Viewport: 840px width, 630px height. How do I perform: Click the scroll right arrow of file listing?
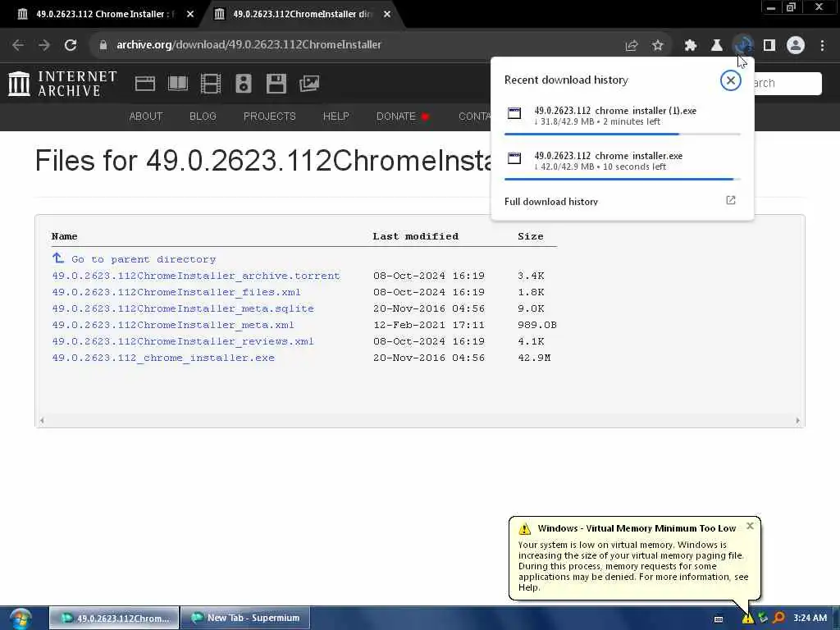797,421
